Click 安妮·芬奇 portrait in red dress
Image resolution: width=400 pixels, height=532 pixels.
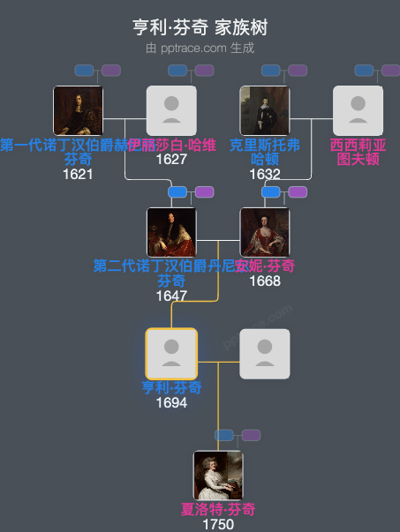click(265, 232)
